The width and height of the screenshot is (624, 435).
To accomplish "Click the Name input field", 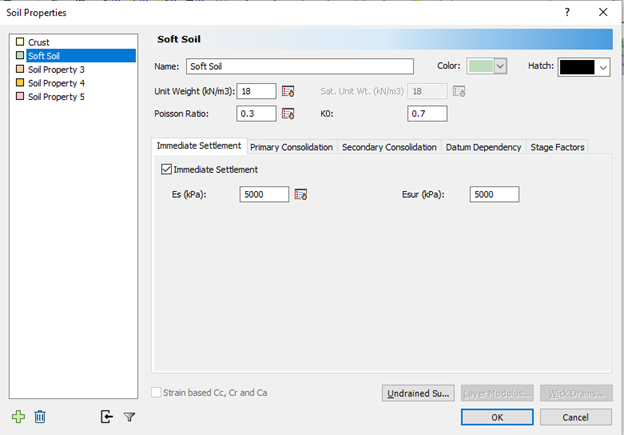I will coord(300,66).
